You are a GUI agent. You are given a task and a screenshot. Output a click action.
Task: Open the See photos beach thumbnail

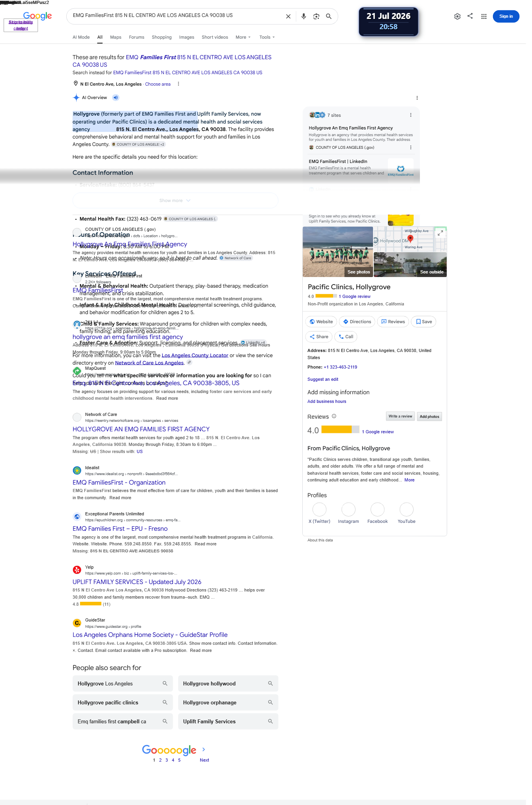pos(338,252)
